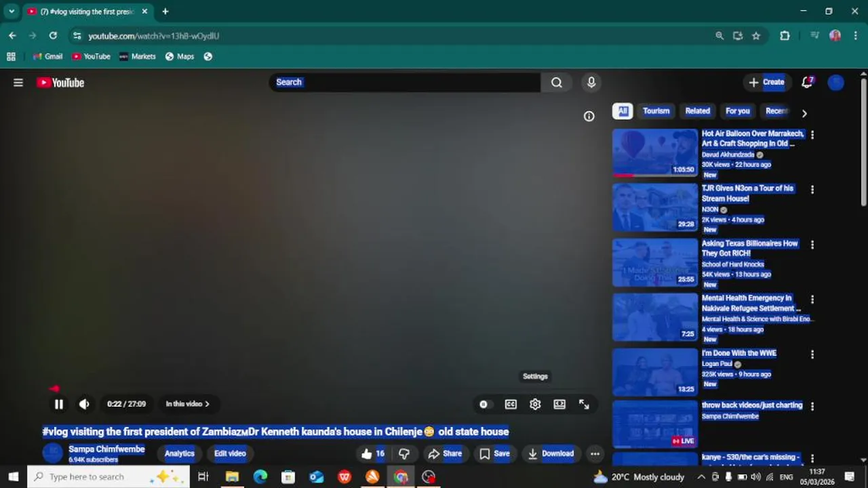The image size is (868, 488).
Task: Save video to a playlist
Action: click(494, 453)
